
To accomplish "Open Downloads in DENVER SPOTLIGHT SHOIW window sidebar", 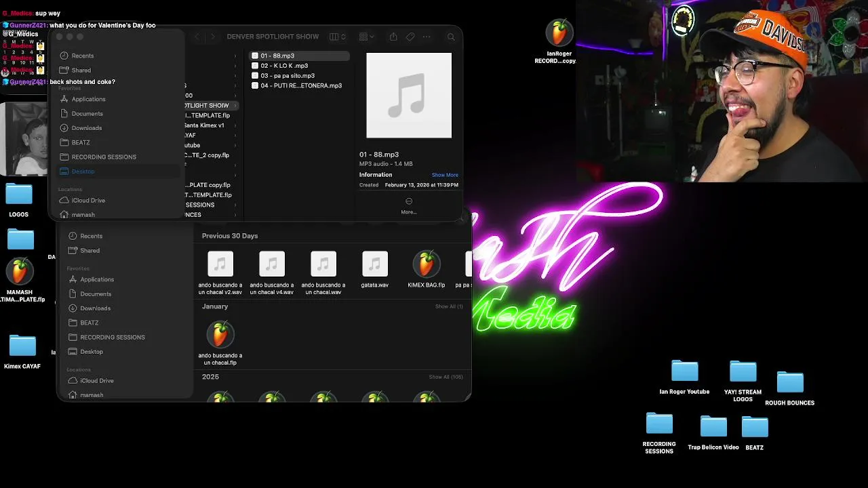I will click(81, 127).
